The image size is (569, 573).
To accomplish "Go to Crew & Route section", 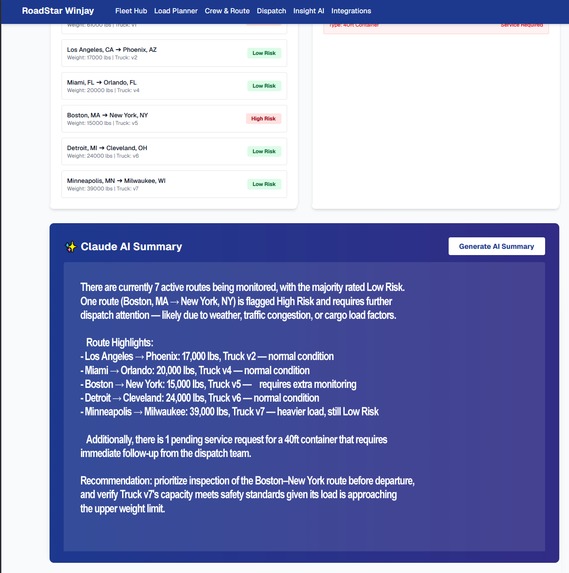I will pos(227,11).
